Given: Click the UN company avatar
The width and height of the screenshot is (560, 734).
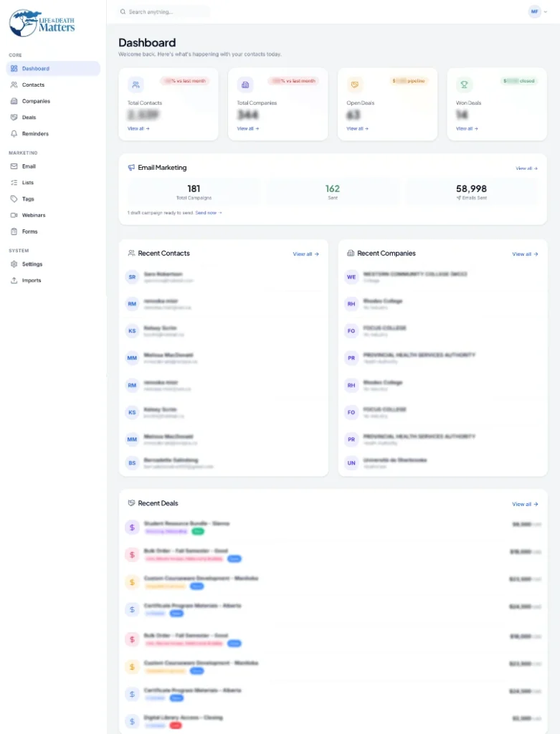Looking at the screenshot, I should pyautogui.click(x=351, y=463).
